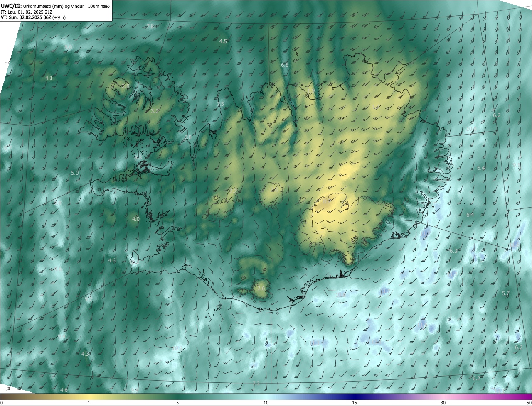Select the 6.8 value label on the map
The image size is (532, 406).
285,65
